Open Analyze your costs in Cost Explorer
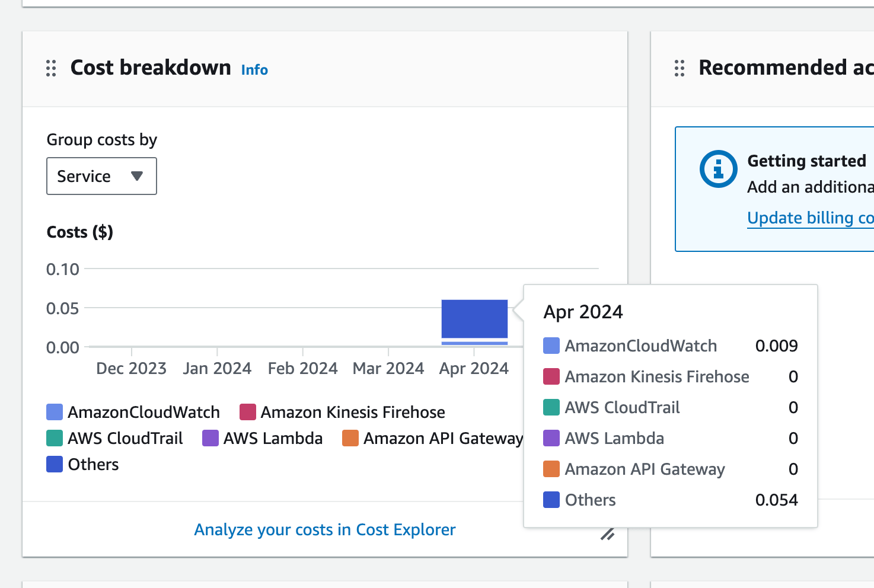 [x=325, y=529]
